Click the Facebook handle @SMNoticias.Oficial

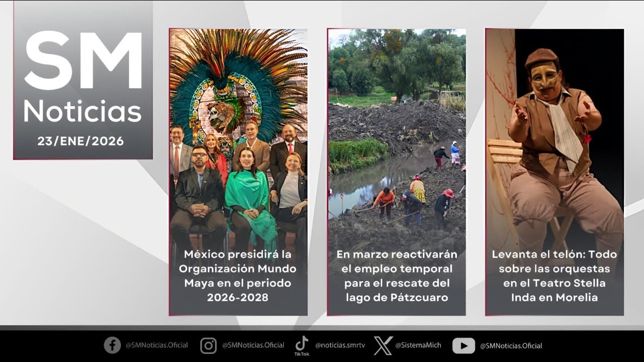156,345
